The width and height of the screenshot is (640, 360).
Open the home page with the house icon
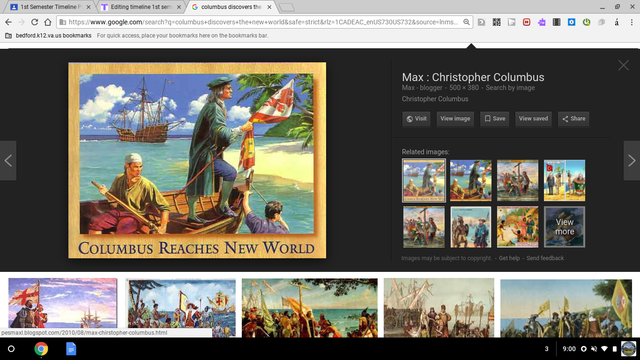click(x=48, y=22)
